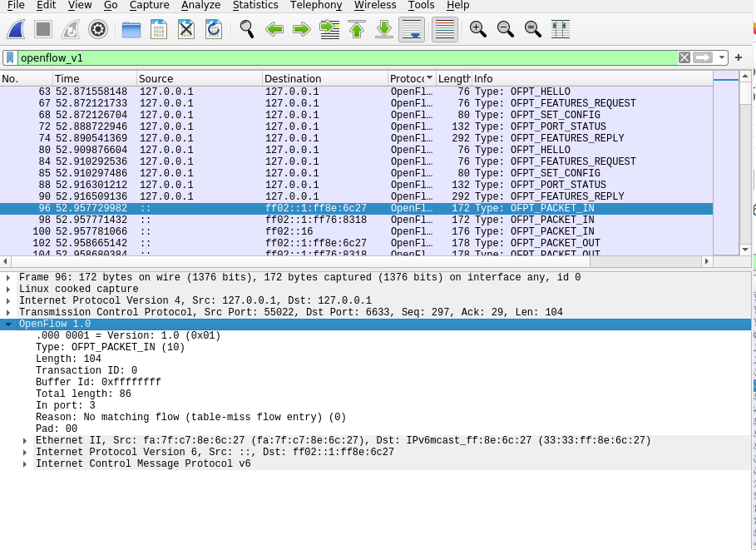Expand Internet Control Message Protocol v6

pos(25,463)
